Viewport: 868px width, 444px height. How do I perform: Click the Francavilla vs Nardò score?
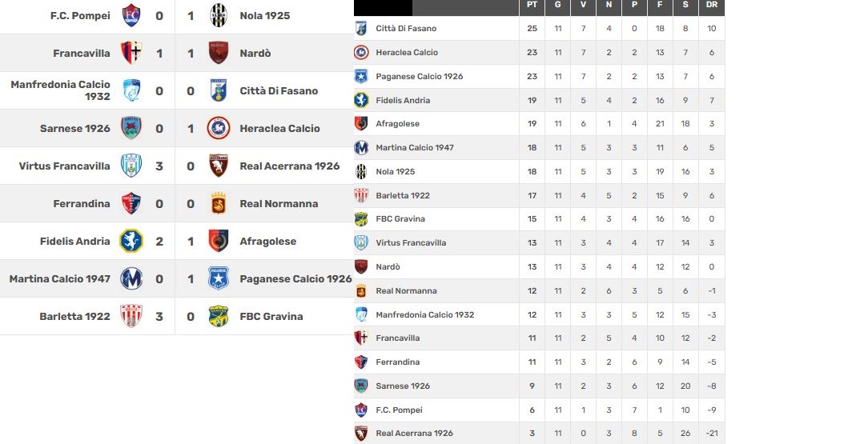(175, 54)
